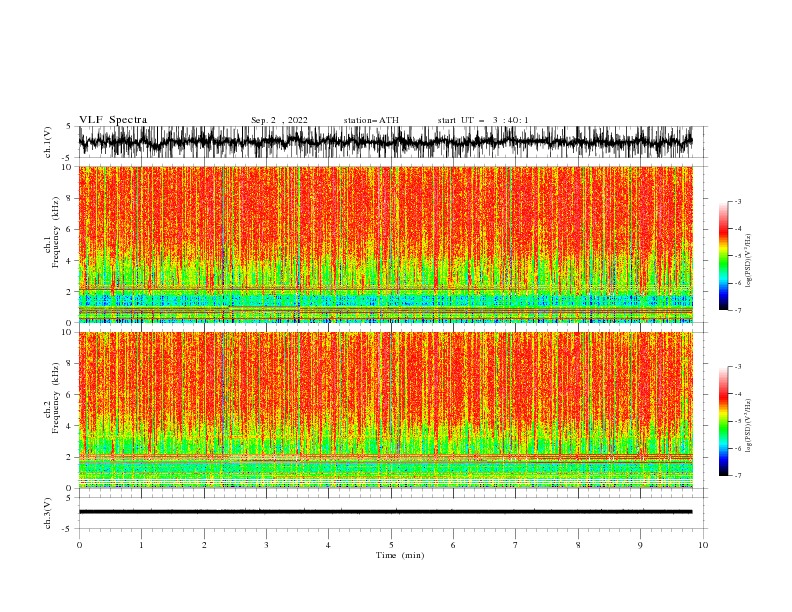Click the lower 'log(PSD)(V²/Hz)' colorbar label

[x=749, y=426]
